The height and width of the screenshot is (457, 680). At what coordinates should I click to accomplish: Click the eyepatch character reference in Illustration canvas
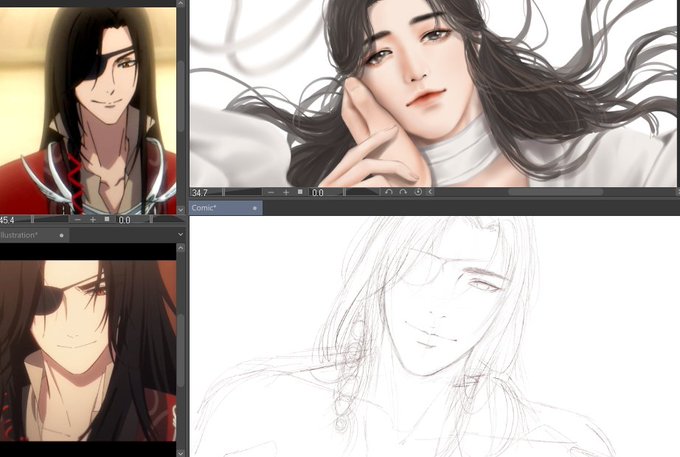[88, 350]
